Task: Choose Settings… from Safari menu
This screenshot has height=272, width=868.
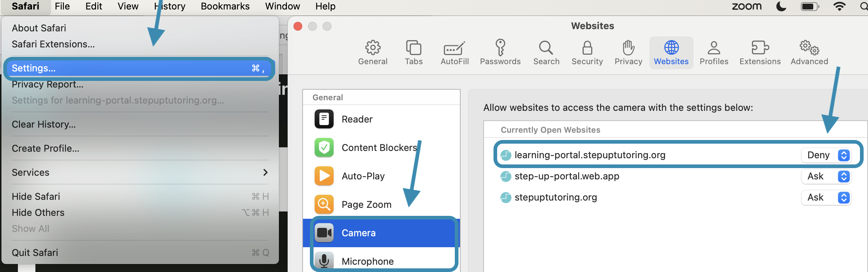Action: (140, 68)
